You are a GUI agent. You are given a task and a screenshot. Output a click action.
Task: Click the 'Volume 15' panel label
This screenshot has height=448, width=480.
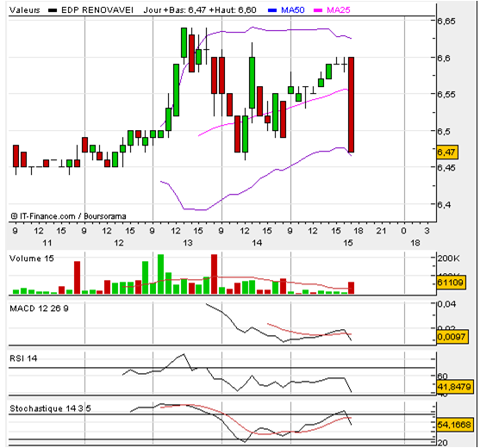(32, 258)
